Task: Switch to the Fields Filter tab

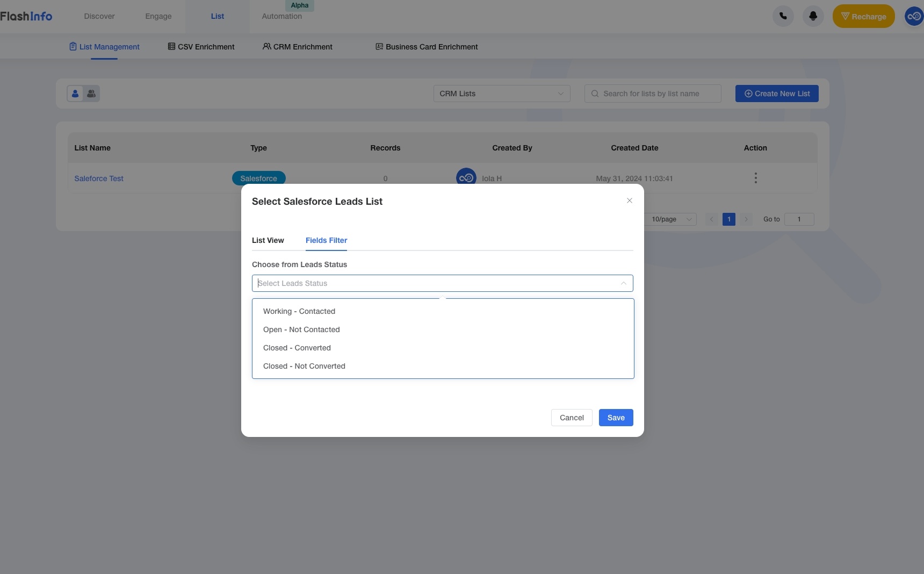Action: 326,240
